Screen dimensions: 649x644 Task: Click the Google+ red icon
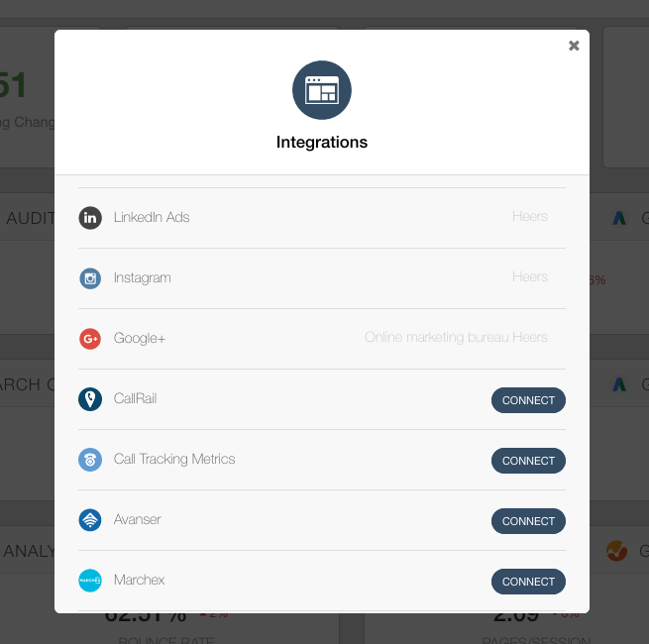pos(90,339)
